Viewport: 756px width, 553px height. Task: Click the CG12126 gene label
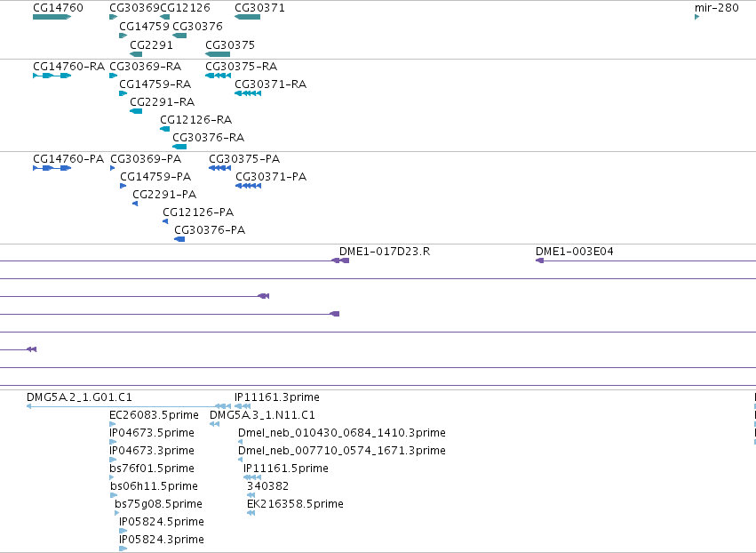185,8
